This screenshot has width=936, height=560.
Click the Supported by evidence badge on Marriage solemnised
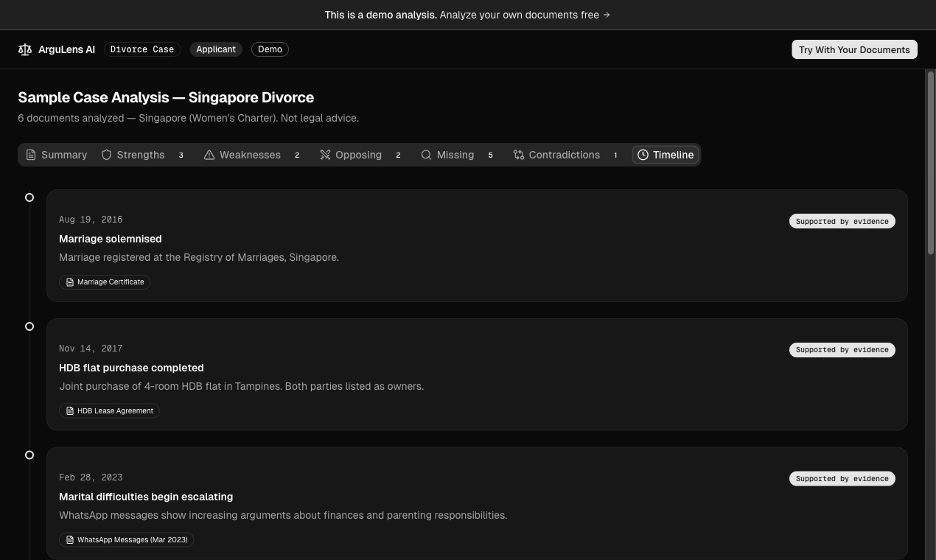pyautogui.click(x=842, y=221)
